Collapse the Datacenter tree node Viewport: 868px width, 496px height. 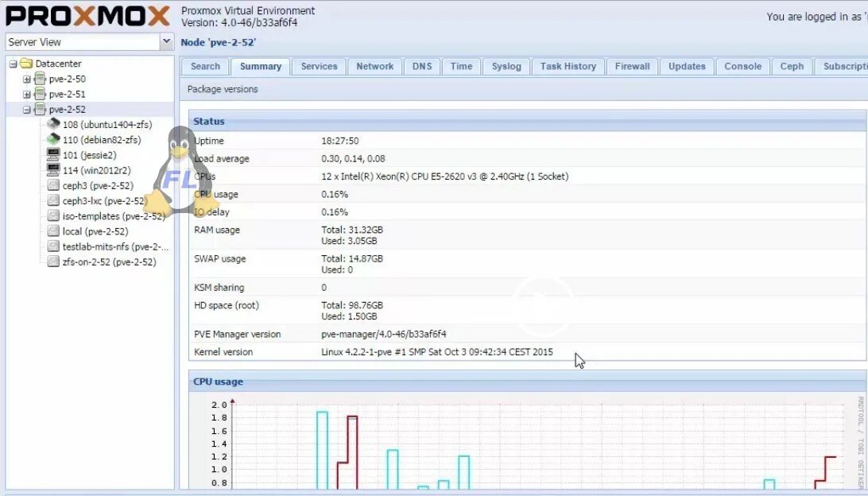pyautogui.click(x=14, y=64)
